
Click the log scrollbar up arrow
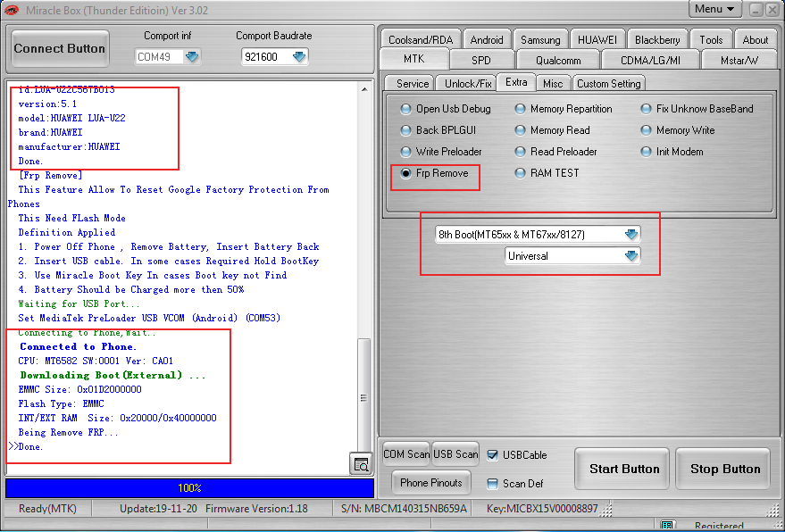[x=364, y=89]
